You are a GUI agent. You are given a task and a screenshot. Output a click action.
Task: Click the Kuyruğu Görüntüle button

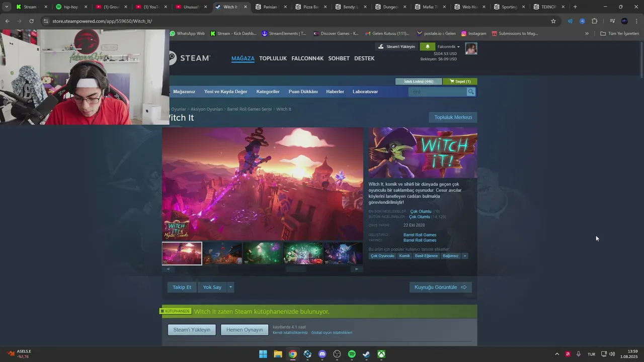(x=440, y=287)
